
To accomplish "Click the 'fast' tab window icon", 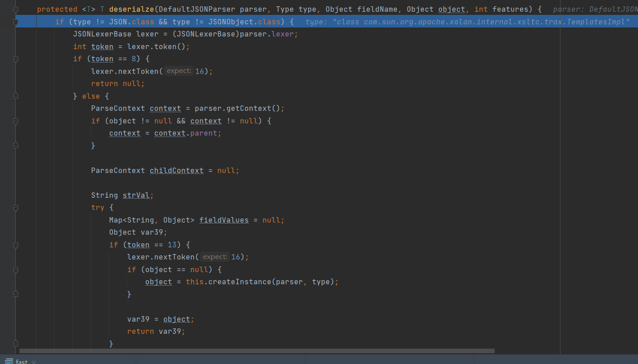I will pos(9,362).
